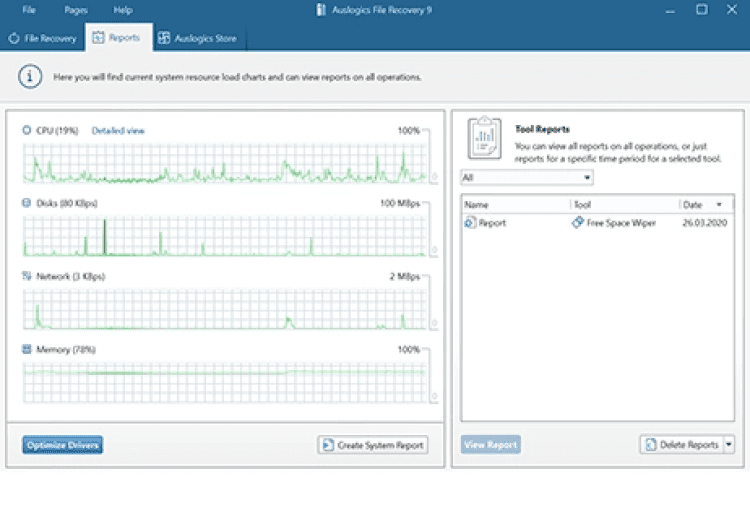This screenshot has width=750, height=508.
Task: Expand the Delete Reports dropdown arrow
Action: [x=728, y=444]
